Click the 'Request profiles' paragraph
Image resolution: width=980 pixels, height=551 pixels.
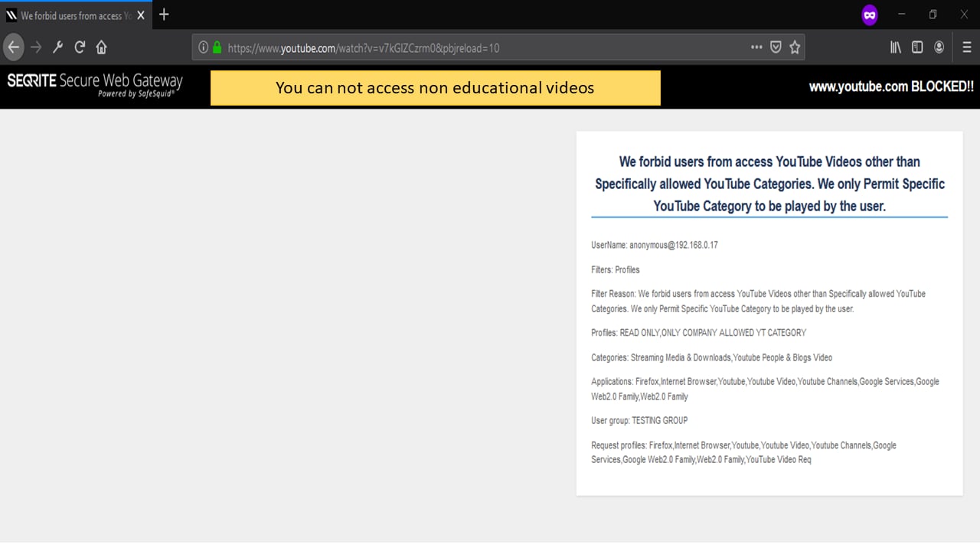tap(743, 452)
